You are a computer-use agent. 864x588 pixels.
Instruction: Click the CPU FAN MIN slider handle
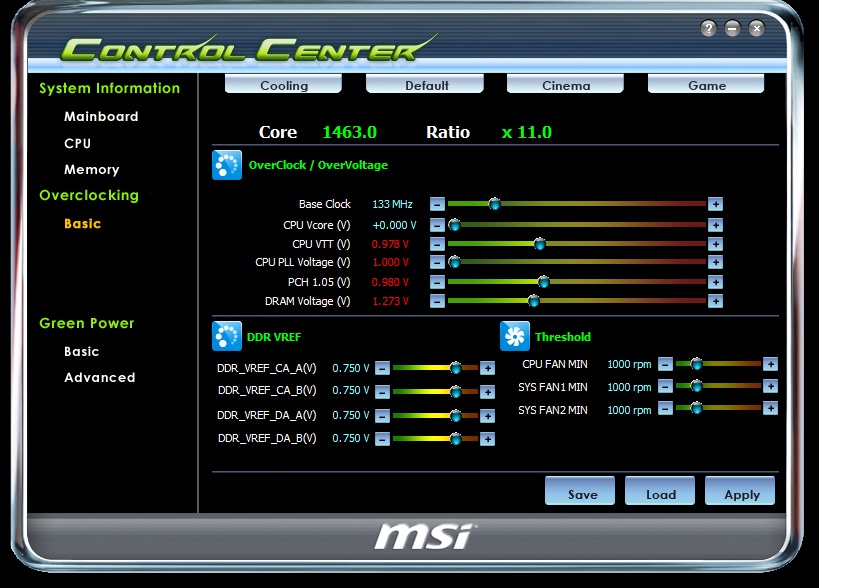click(696, 364)
